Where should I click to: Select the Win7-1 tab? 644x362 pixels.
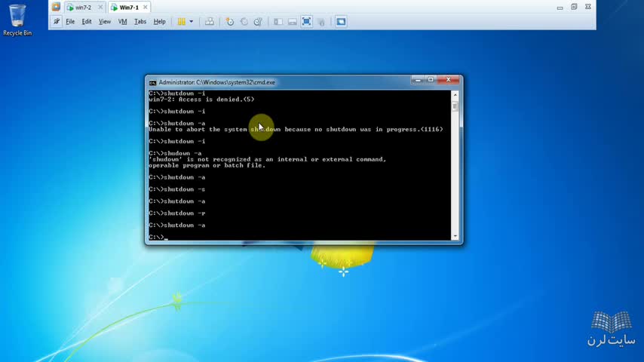[129, 8]
